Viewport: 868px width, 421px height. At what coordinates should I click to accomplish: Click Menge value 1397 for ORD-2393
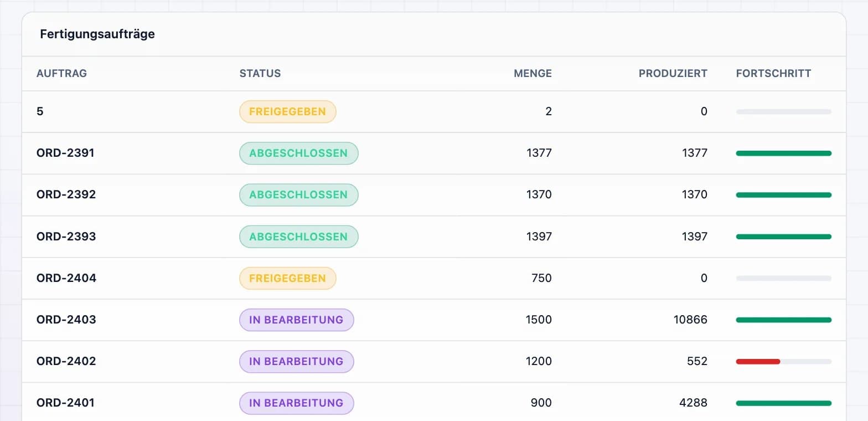(539, 237)
